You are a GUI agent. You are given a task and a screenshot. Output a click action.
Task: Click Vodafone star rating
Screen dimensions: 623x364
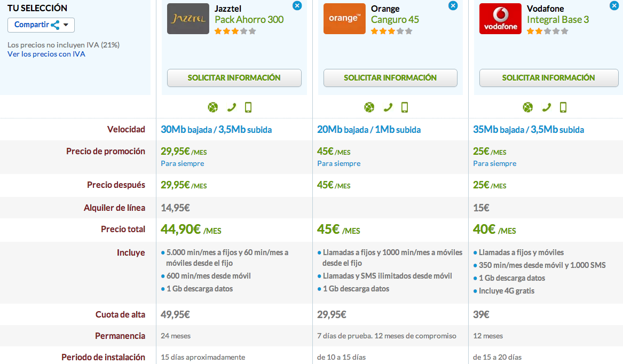coord(548,31)
